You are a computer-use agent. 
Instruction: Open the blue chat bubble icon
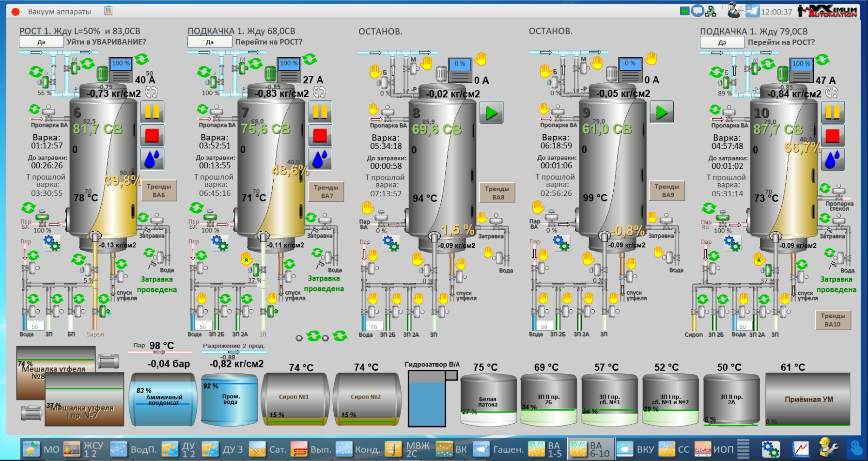point(697,11)
